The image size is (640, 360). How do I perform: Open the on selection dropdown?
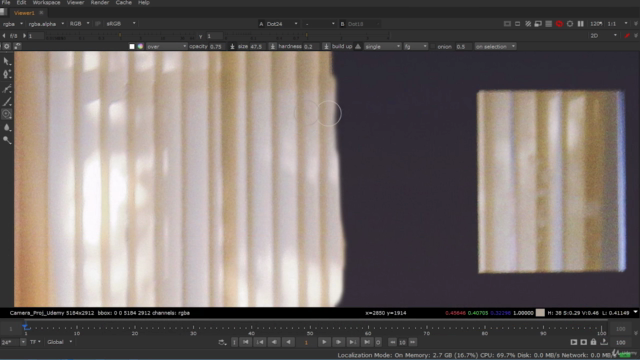[495, 47]
